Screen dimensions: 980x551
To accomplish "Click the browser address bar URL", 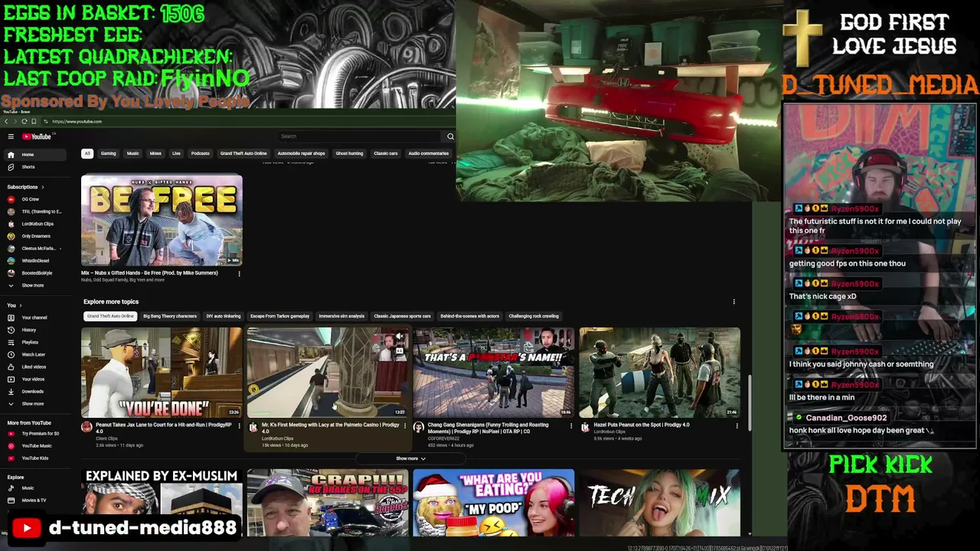I will [77, 122].
